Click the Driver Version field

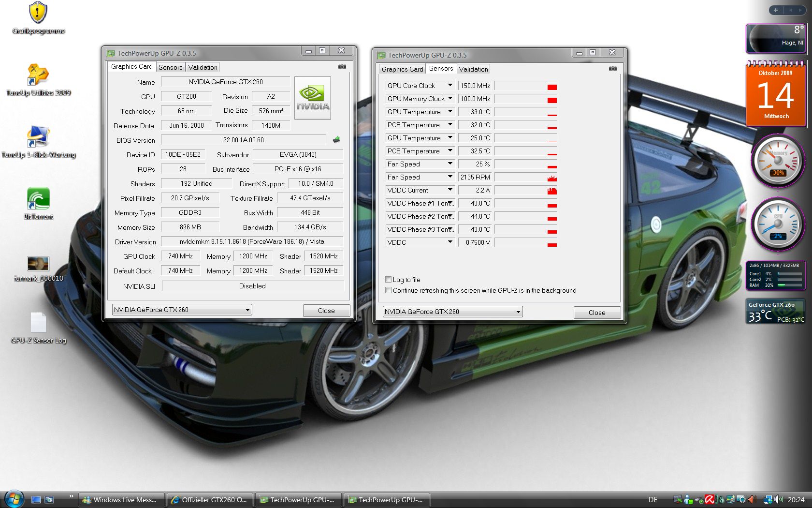coord(252,241)
